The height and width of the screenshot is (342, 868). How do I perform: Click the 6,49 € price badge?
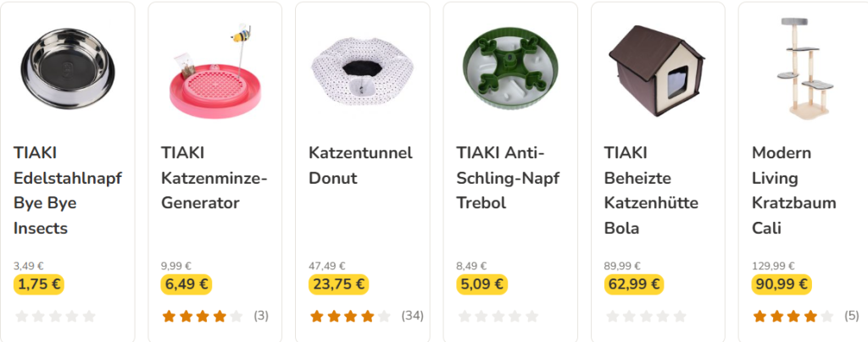[x=187, y=284]
